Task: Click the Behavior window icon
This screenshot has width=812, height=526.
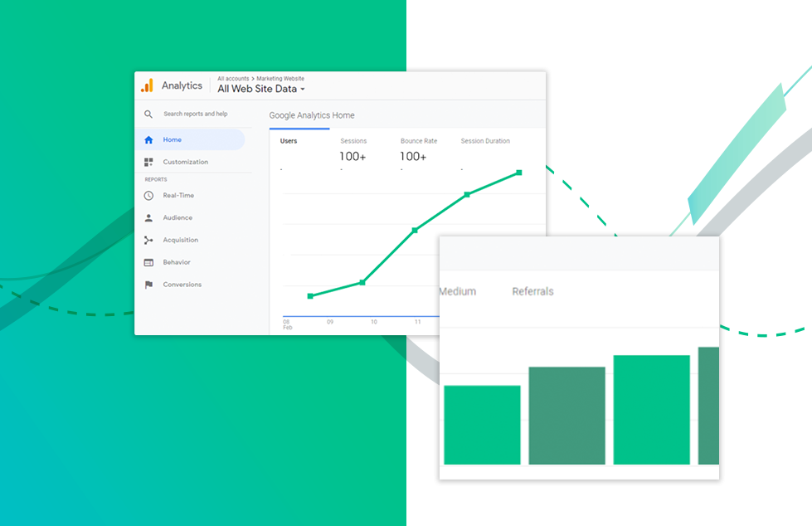Action: point(148,262)
